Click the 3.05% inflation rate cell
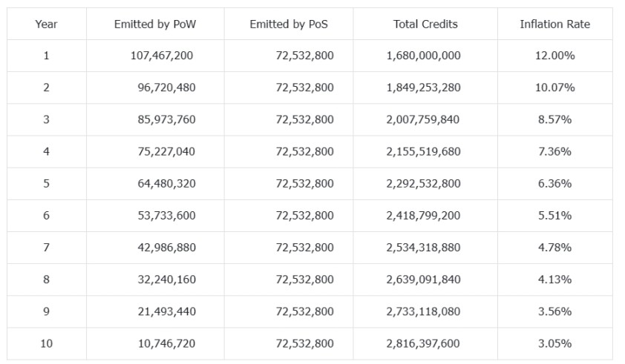Viewport: 625px width, 364px height. [x=554, y=343]
